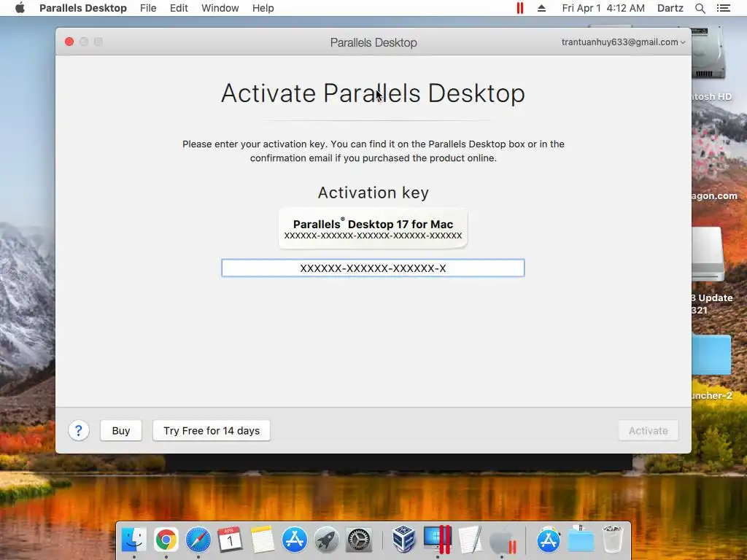This screenshot has width=747, height=560.
Task: Open Safari browser in the Dock
Action: point(198,540)
